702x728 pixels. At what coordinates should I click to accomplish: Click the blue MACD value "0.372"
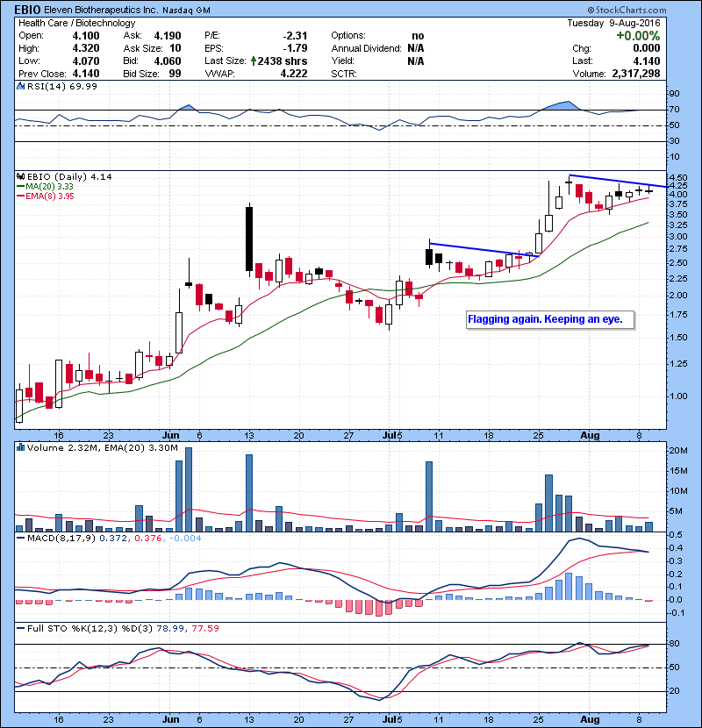(x=115, y=539)
